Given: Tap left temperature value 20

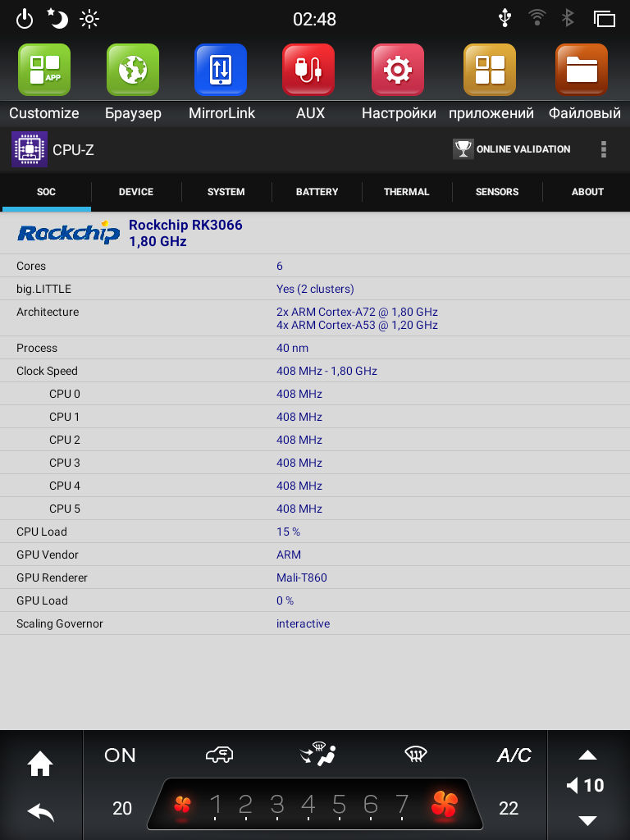Looking at the screenshot, I should (122, 808).
